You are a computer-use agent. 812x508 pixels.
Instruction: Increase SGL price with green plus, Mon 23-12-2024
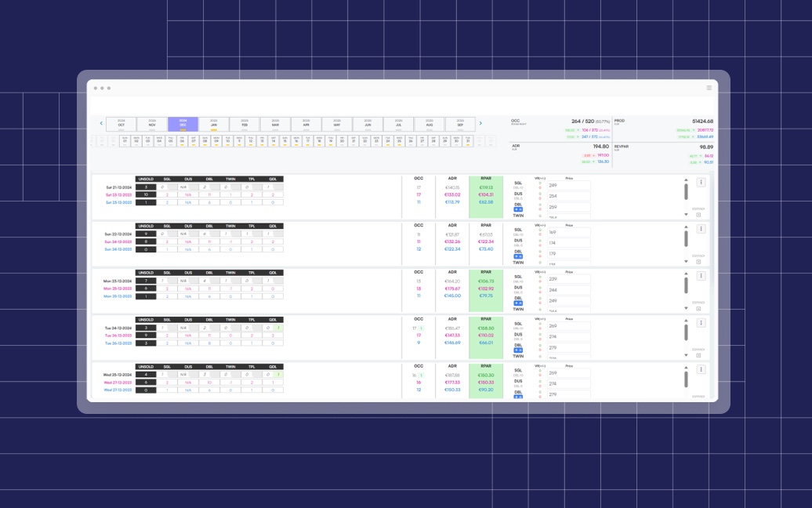[540, 277]
